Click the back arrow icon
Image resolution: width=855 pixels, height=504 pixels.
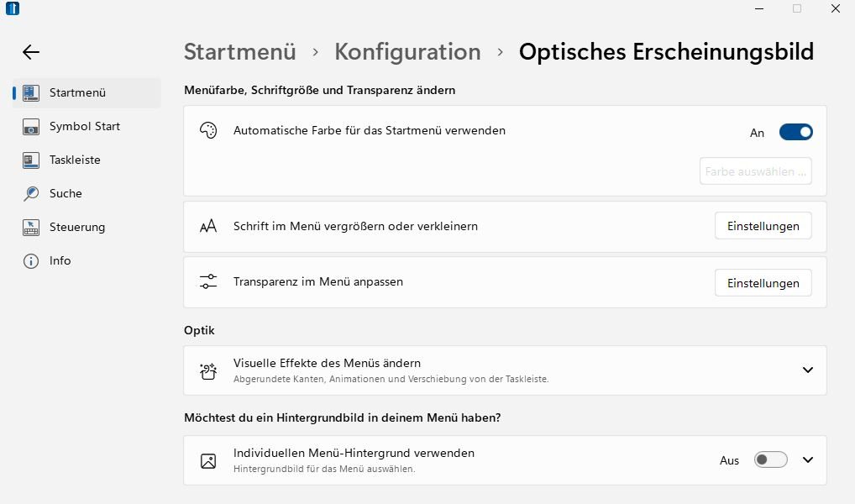(31, 52)
